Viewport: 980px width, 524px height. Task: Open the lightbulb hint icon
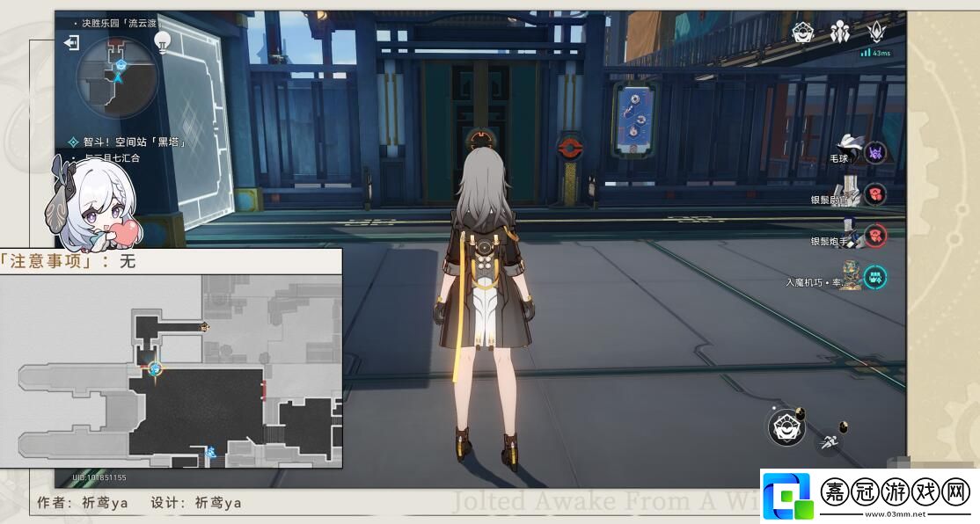(x=163, y=42)
